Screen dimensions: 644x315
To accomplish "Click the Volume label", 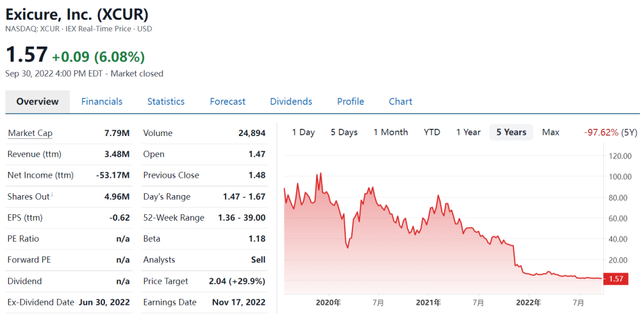I will point(157,133).
